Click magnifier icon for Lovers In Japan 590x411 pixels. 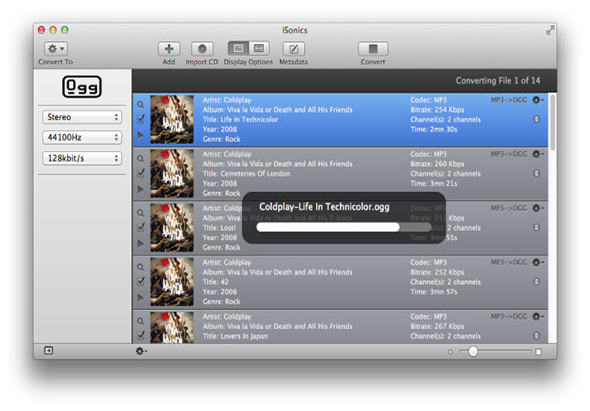coord(140,321)
